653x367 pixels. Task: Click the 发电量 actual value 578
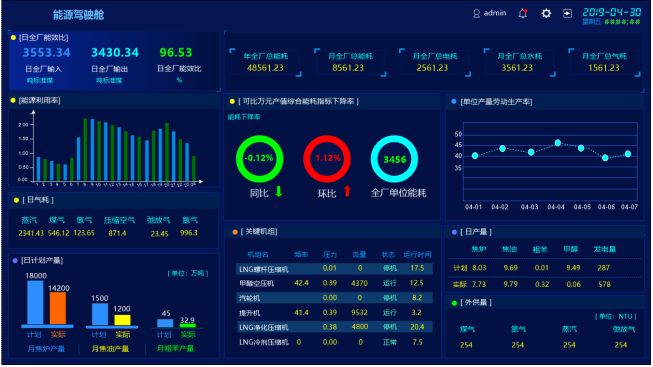pyautogui.click(x=604, y=285)
